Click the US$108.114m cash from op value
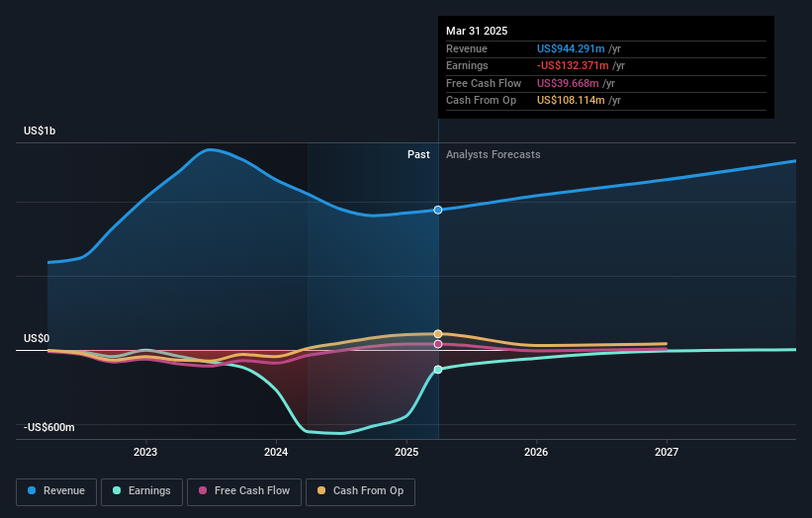The image size is (812, 518). pos(571,101)
